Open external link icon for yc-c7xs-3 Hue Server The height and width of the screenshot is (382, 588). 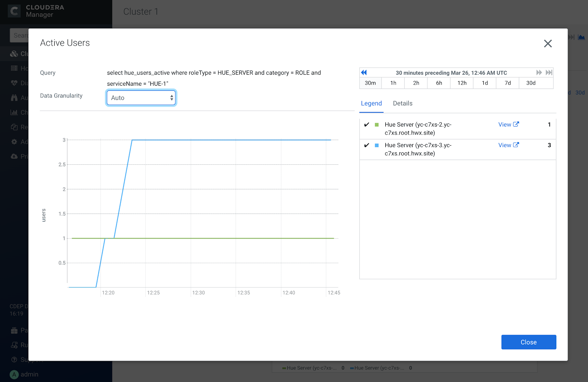coord(516,145)
